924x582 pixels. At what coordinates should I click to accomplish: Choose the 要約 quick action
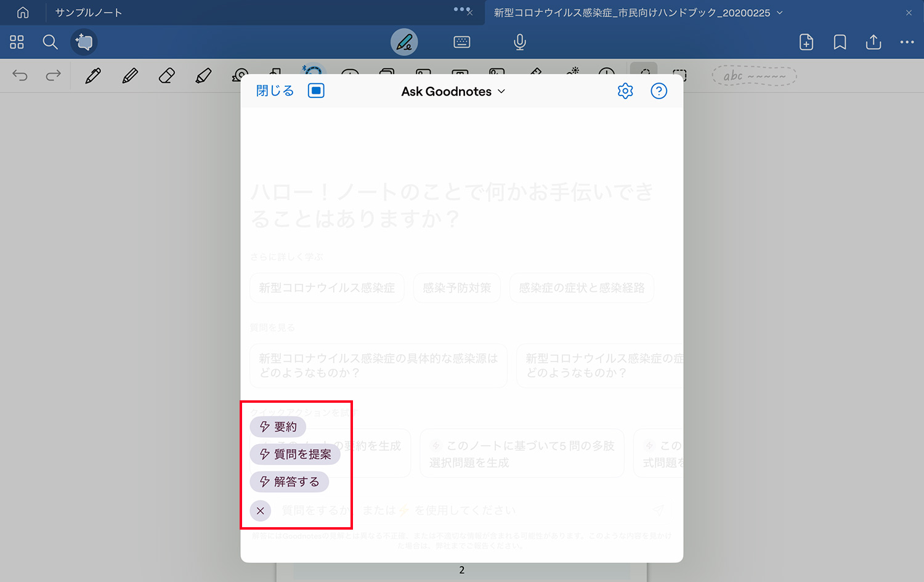tap(278, 427)
